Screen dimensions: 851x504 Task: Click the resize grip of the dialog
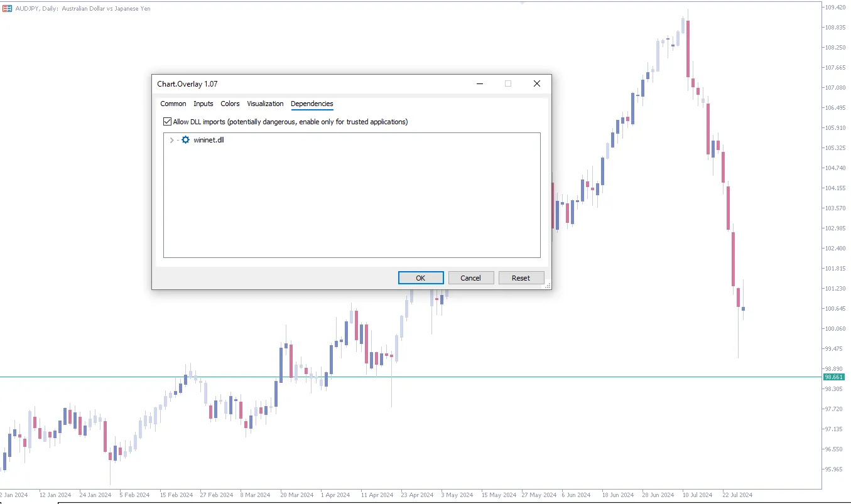(x=548, y=286)
